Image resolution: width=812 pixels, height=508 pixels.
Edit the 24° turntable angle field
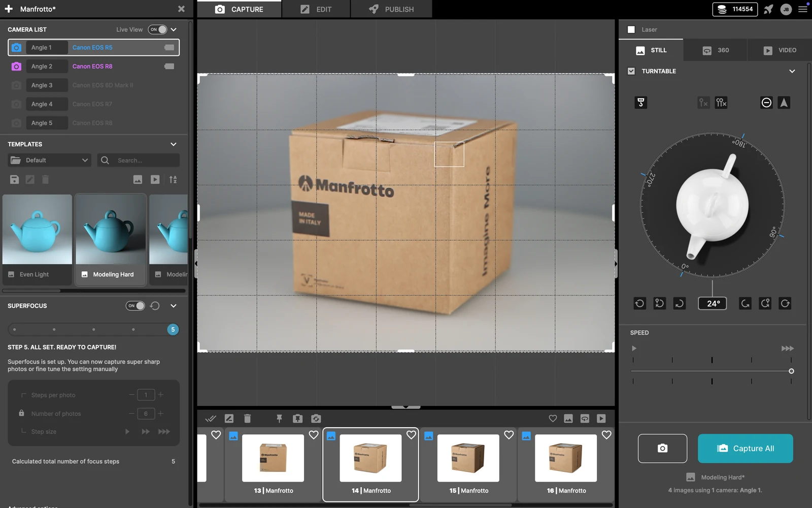713,303
